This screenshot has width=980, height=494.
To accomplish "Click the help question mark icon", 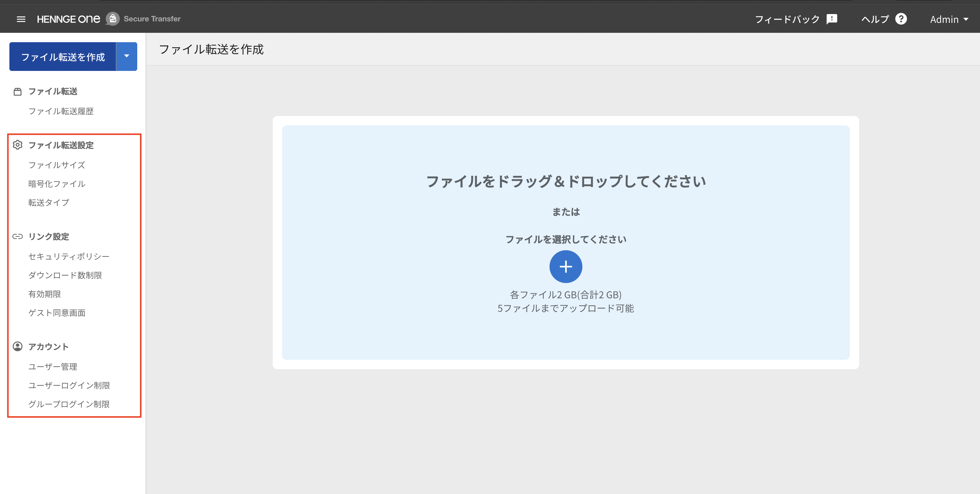I will (901, 19).
